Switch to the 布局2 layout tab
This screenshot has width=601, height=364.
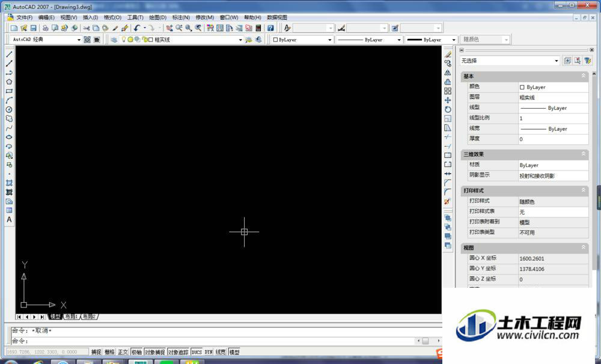(90, 317)
